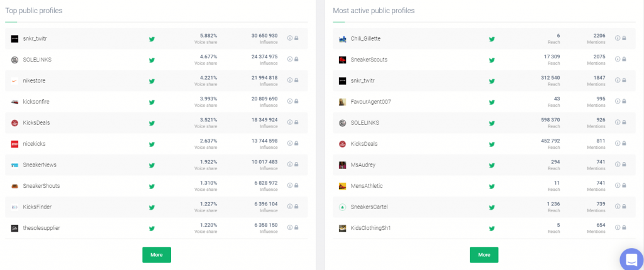The height and width of the screenshot is (270, 644).
Task: Click the lock icon in SOLELINKS top profiles row
Action: click(x=296, y=59)
